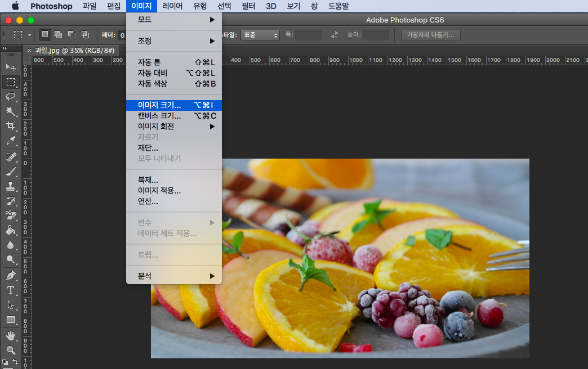Apply 자동 대비 from menu
Viewport: 588px width, 369px height.
tap(174, 73)
